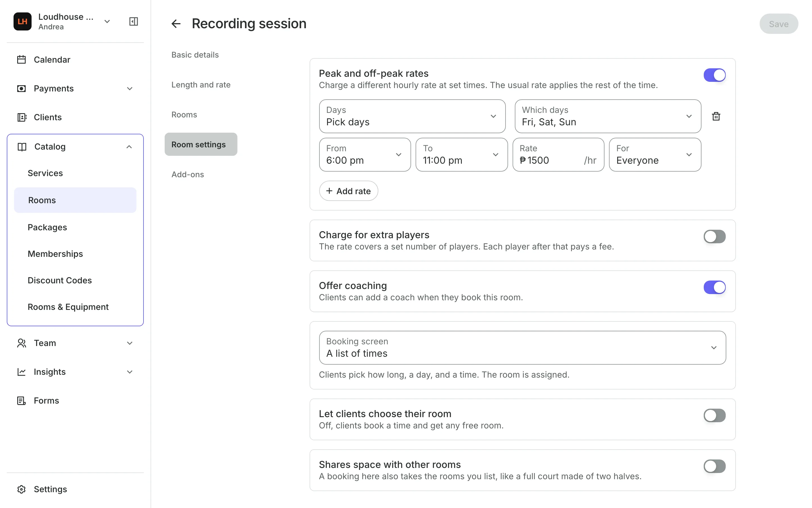Click the Save button
This screenshot has height=508, width=812.
779,24
